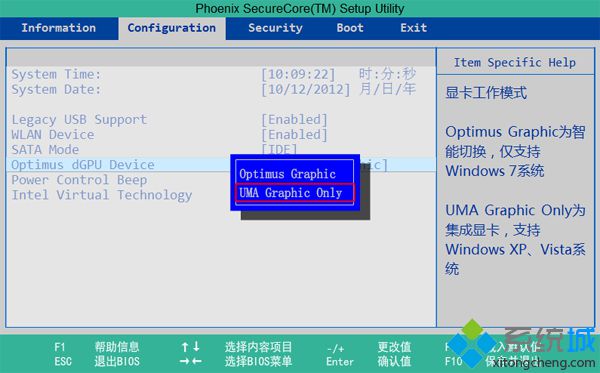Viewport: 600px width, 373px height.
Task: Click the Phoenix SecureCore Setup Utility title
Action: (300, 8)
